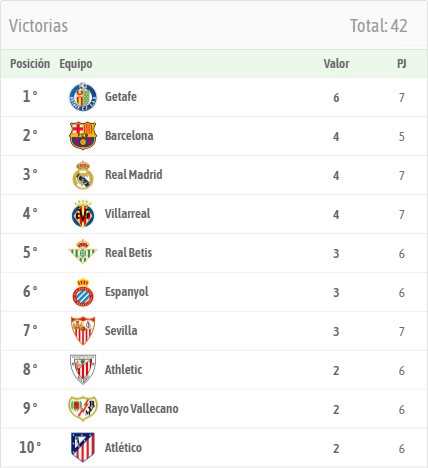Click the Real Madrid crest
The image size is (428, 468).
tap(83, 175)
